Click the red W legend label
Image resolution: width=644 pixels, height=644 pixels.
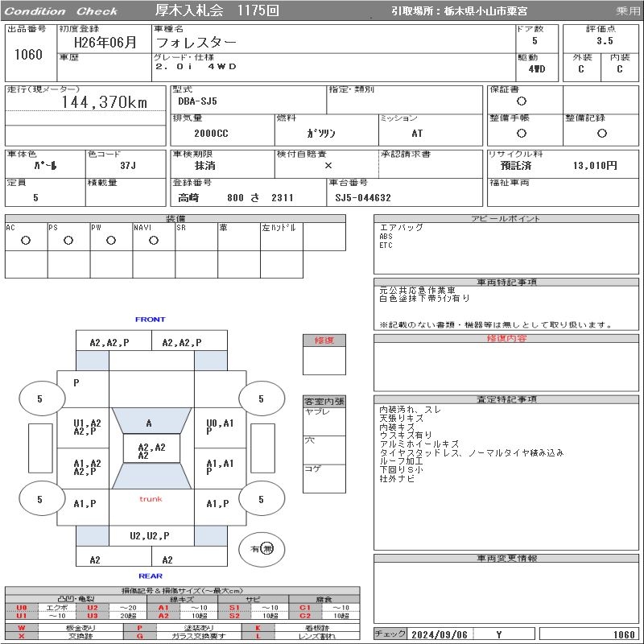point(22,628)
